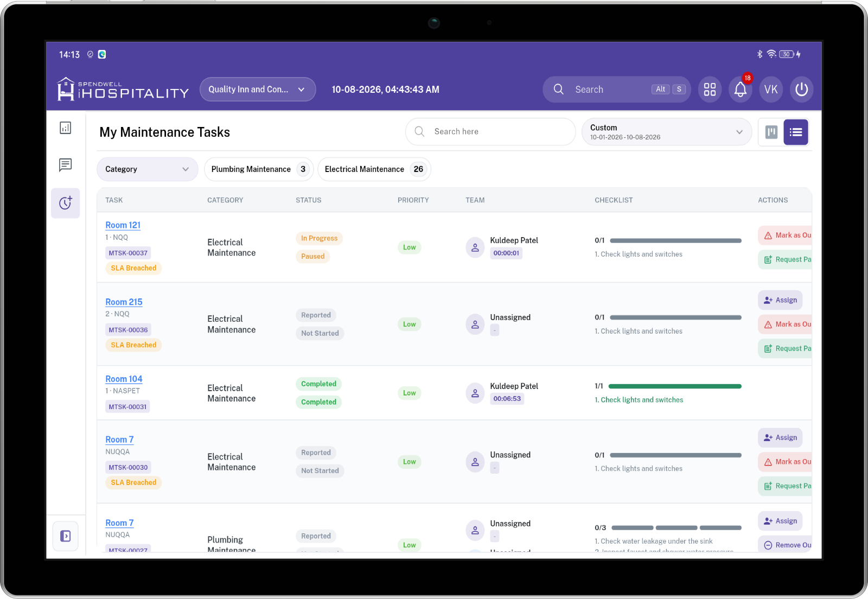Click battery indicator in status bar

click(x=787, y=54)
